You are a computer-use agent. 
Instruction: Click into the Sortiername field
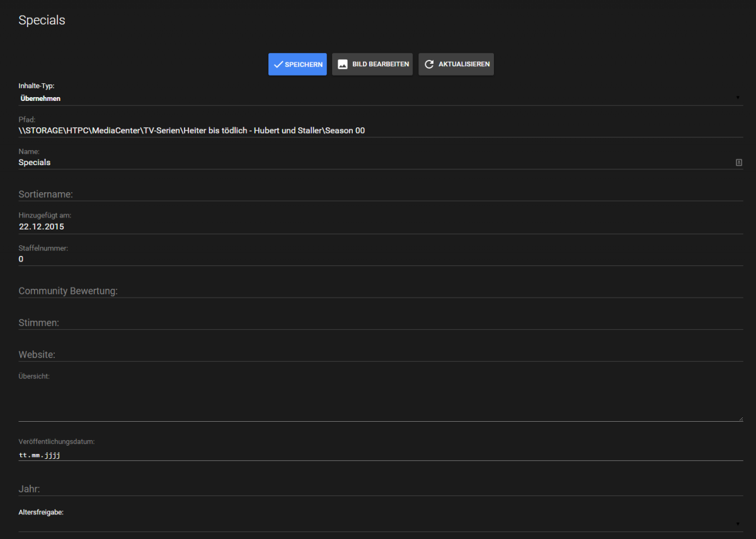[x=381, y=194]
